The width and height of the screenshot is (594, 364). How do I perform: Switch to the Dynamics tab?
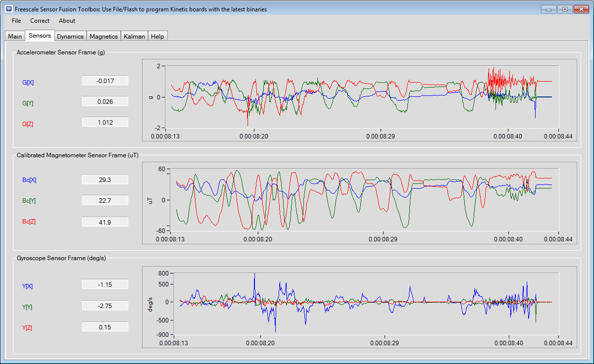tap(70, 36)
